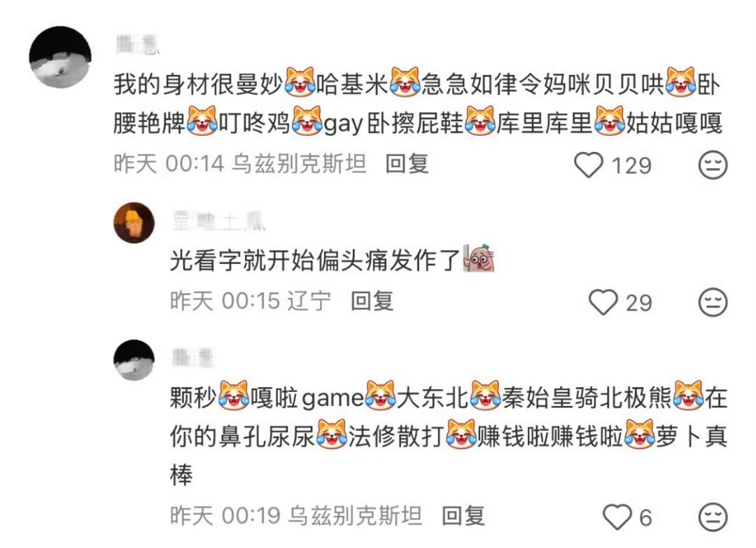This screenshot has height=548, width=756.
Task: Like the reply with 6 likes
Action: [x=617, y=517]
